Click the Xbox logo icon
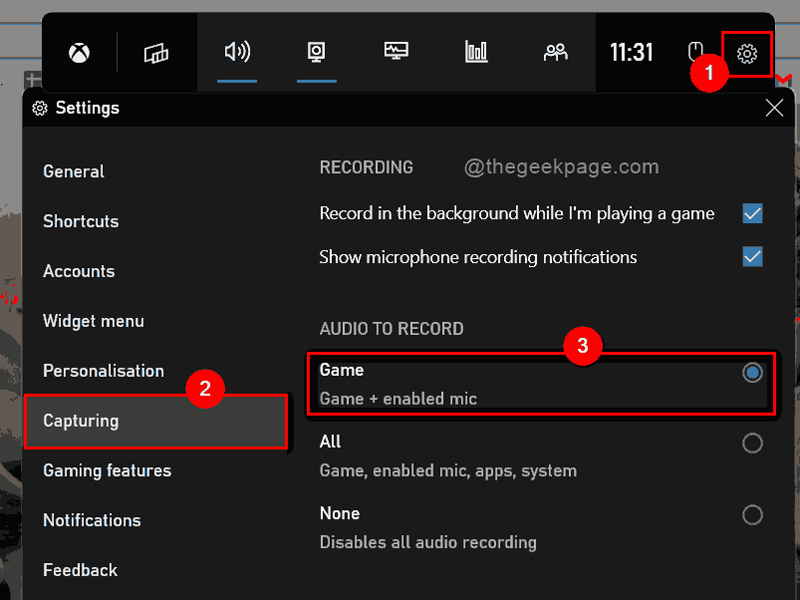 [79, 53]
